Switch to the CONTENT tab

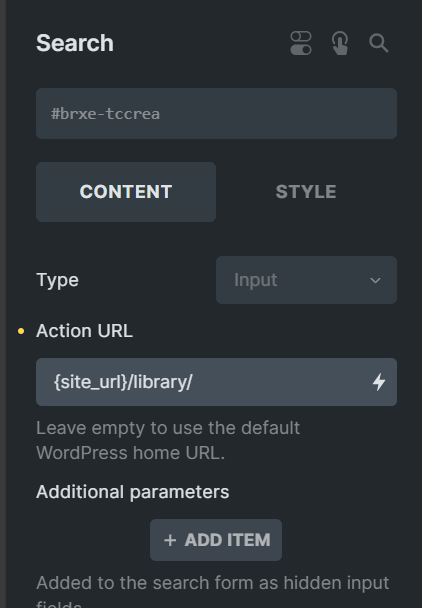click(x=126, y=192)
